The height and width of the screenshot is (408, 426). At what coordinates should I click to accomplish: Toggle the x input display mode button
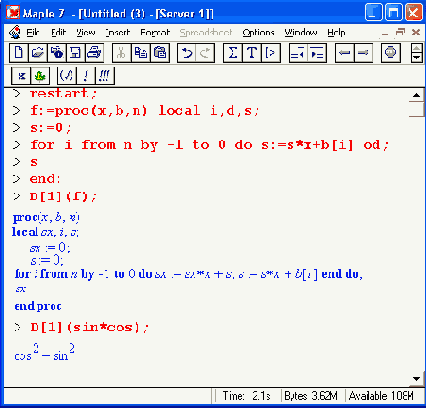[x=21, y=76]
